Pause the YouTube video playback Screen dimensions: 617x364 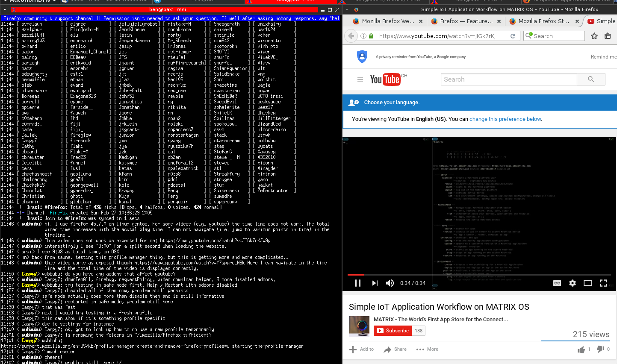tap(358, 283)
